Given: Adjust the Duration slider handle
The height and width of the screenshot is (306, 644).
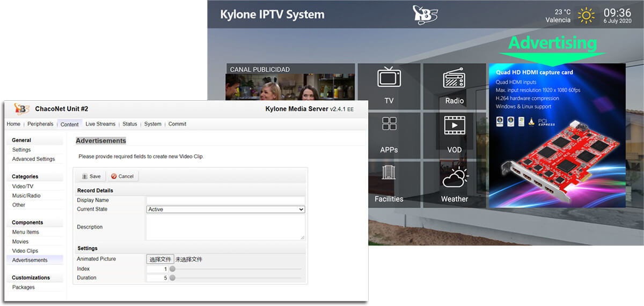Looking at the screenshot, I should pyautogui.click(x=172, y=278).
